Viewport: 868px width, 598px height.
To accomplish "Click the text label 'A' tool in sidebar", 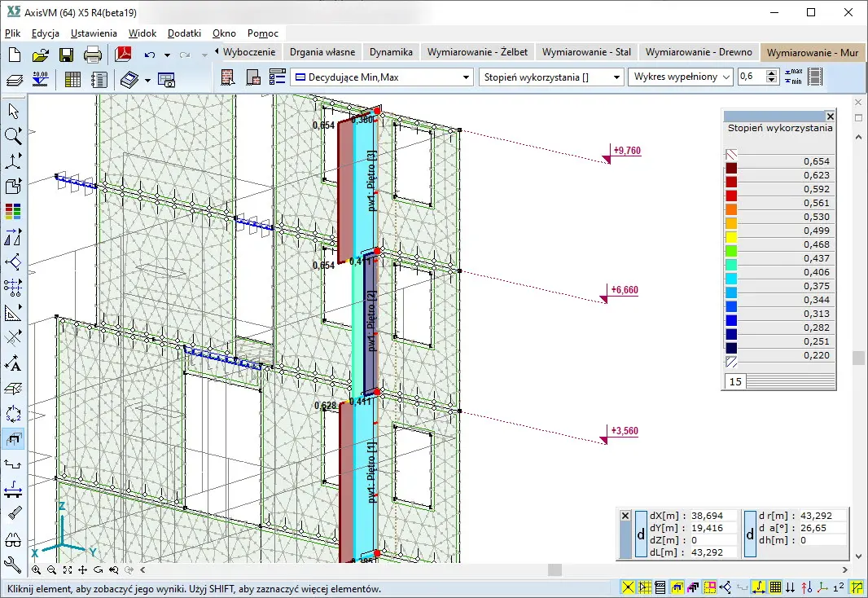I will coord(13,363).
